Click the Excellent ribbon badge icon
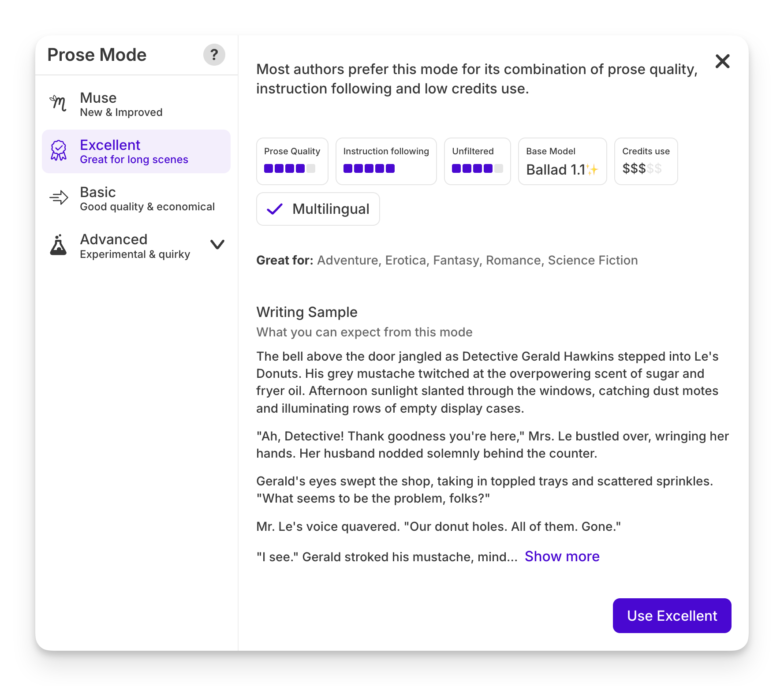784x686 pixels. point(59,150)
